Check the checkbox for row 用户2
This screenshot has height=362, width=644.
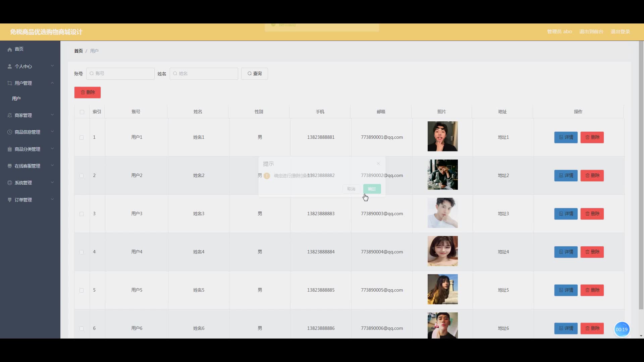(x=82, y=176)
